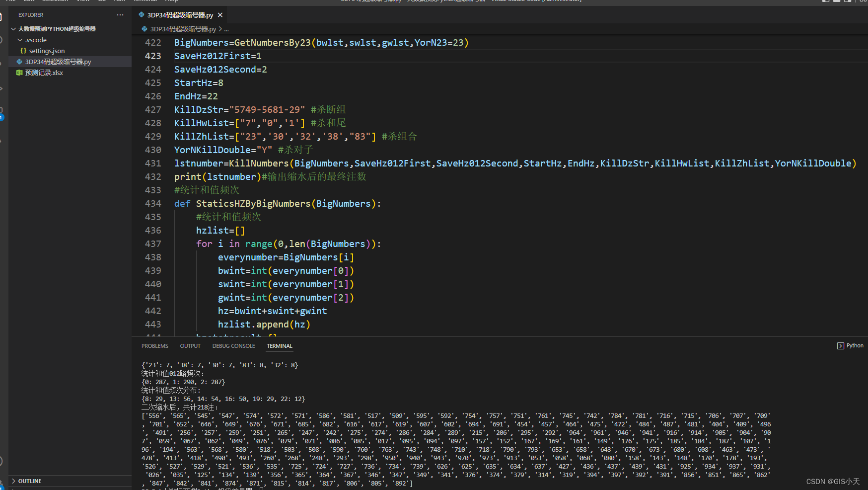Click the "5749-5681-29" string in KillDzStr
The width and height of the screenshot is (868, 490).
point(267,110)
